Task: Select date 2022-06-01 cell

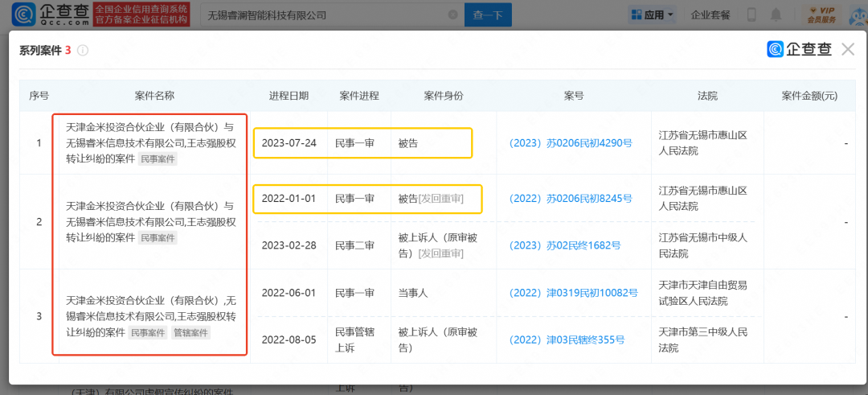Action: 289,293
